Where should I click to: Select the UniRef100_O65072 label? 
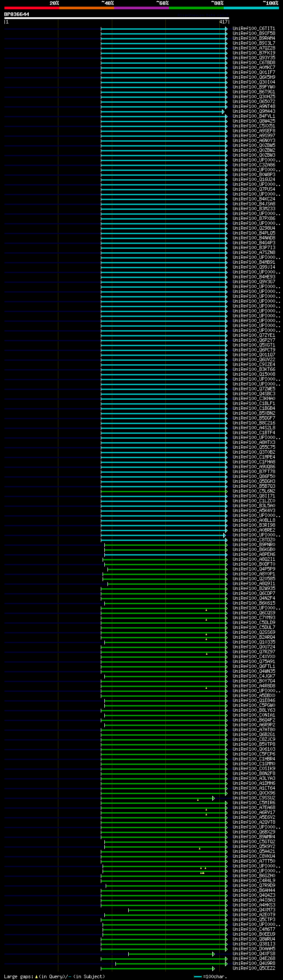pyautogui.click(x=254, y=101)
